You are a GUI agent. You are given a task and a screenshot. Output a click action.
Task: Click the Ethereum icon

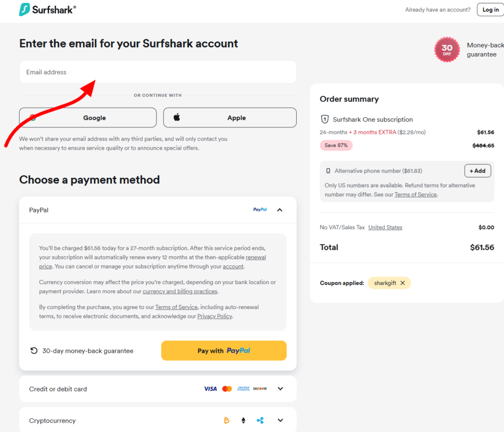click(243, 420)
